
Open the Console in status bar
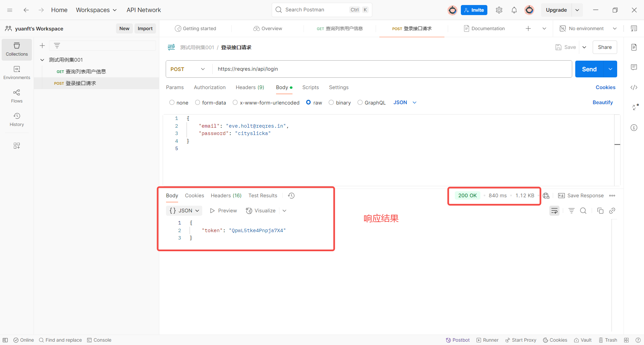[99, 340]
